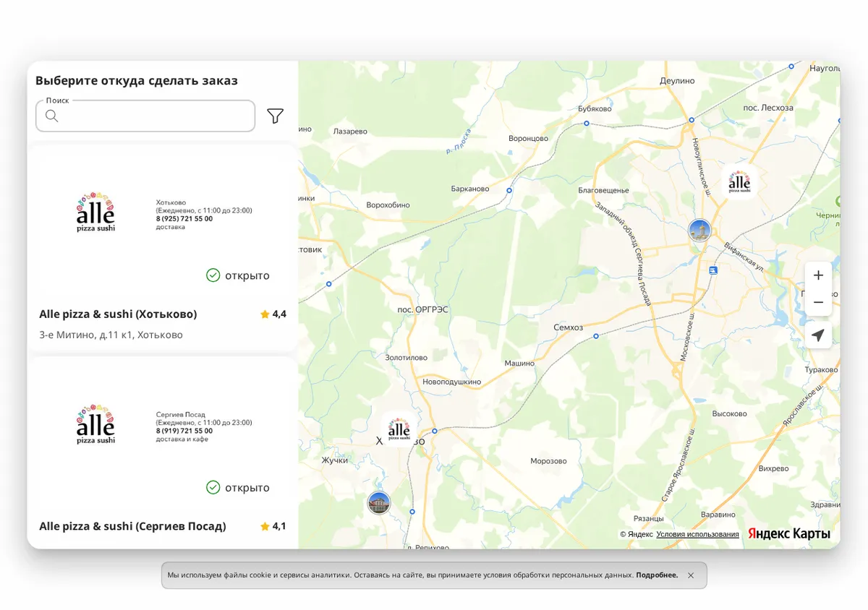Image resolution: width=868 pixels, height=610 pixels.
Task: Locate me with the geolocation arrow
Action: pyautogui.click(x=818, y=335)
